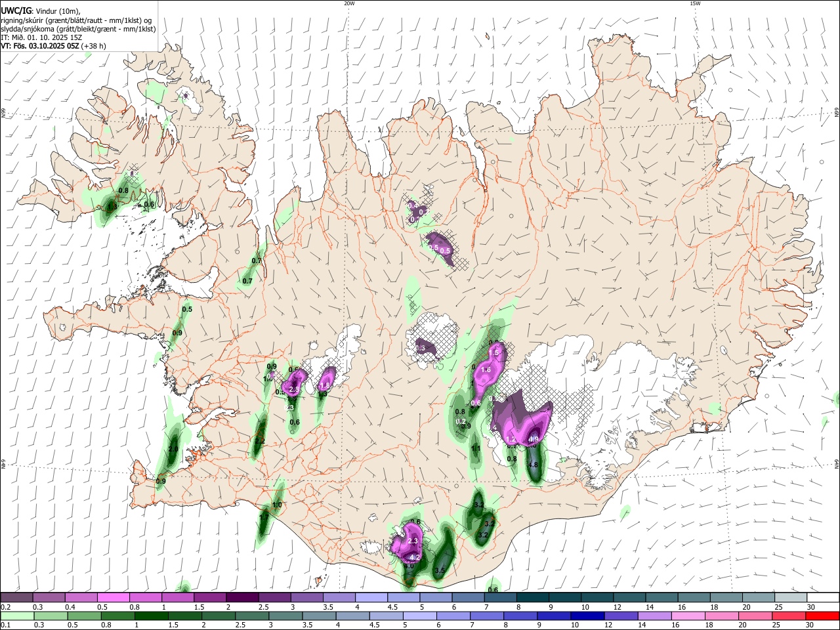Image resolution: width=840 pixels, height=630 pixels.
Task: Select the pale grey 25 swatch in upper legend
Action: 790,598
